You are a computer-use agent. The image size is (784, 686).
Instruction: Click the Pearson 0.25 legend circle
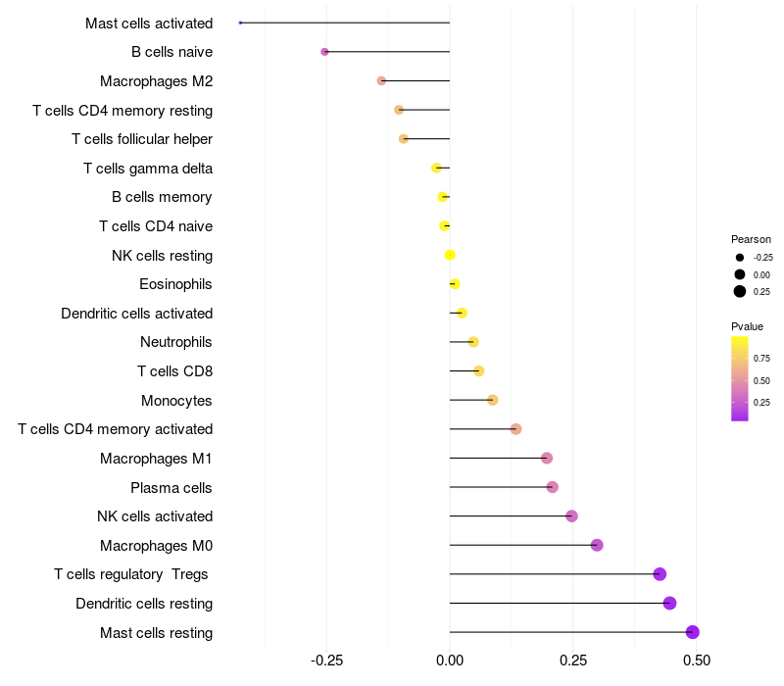pos(740,291)
